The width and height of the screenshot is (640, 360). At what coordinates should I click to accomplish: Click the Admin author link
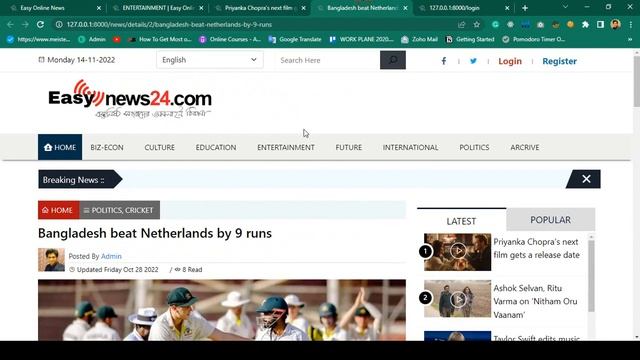(111, 256)
